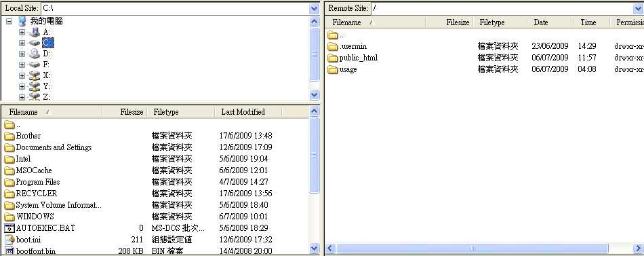Click the Remote Site path input field
The image size is (644, 256).
click(x=502, y=8)
